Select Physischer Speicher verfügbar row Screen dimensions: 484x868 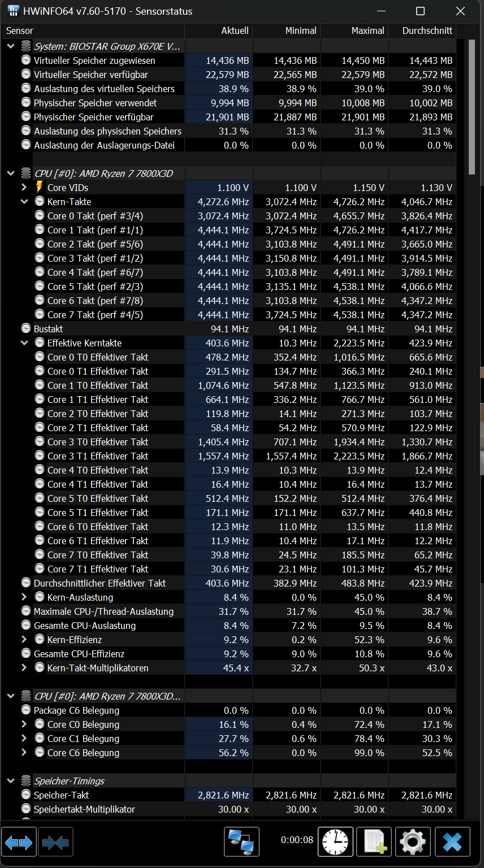pyautogui.click(x=229, y=116)
